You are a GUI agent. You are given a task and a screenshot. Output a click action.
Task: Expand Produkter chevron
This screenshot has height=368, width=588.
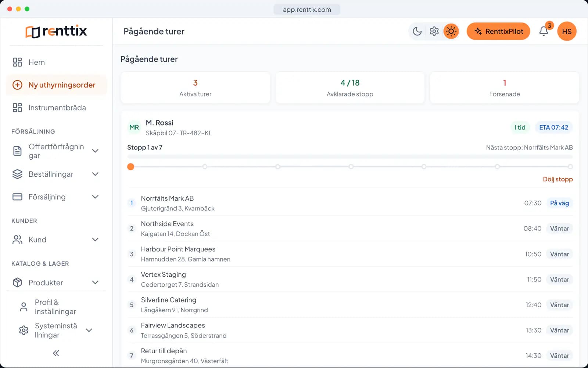(x=95, y=283)
